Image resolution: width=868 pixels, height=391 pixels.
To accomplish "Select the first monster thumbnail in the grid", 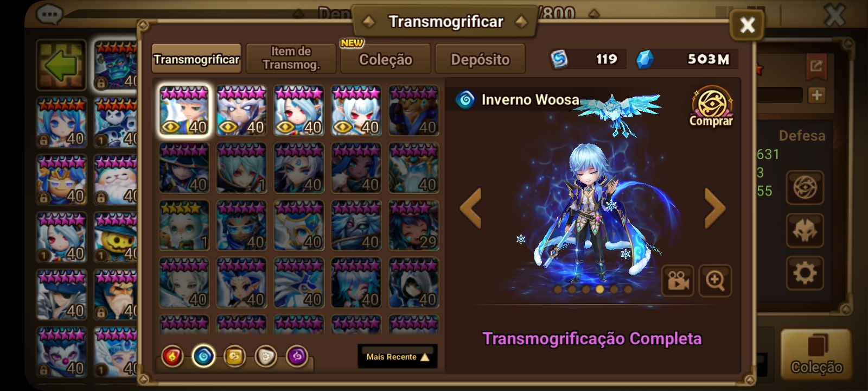I will click(x=184, y=111).
